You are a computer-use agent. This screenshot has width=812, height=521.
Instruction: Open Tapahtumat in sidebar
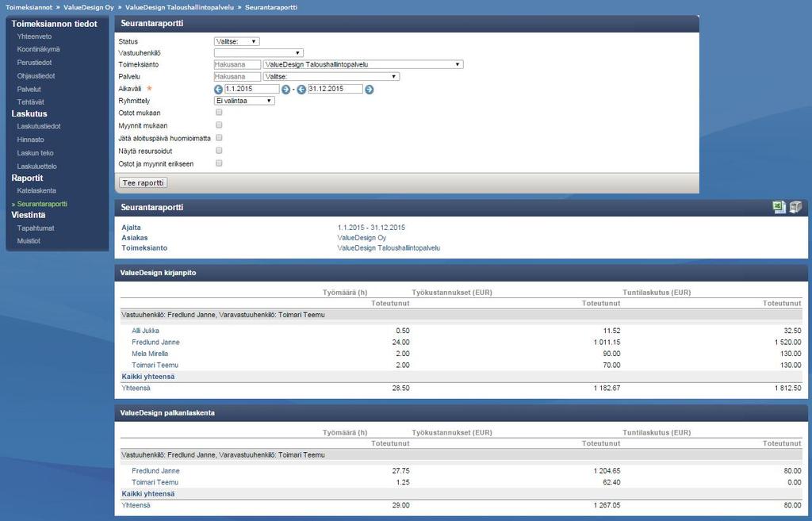[35, 228]
